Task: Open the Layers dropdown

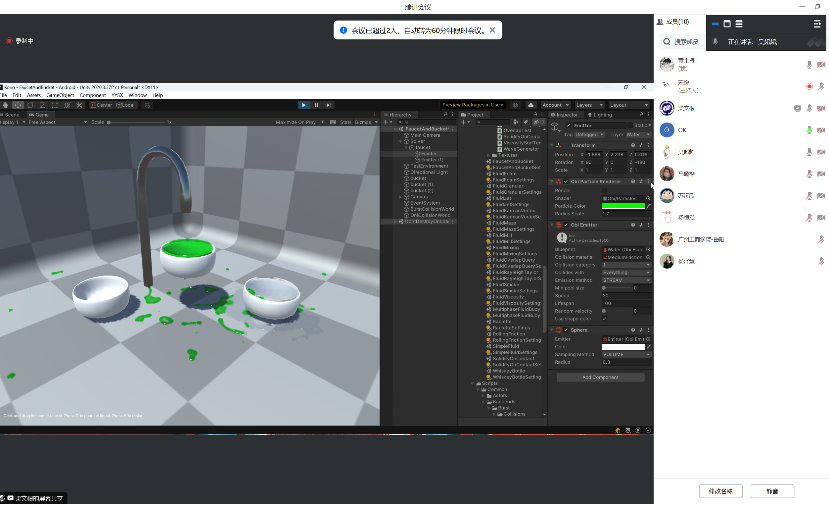Action: (589, 104)
